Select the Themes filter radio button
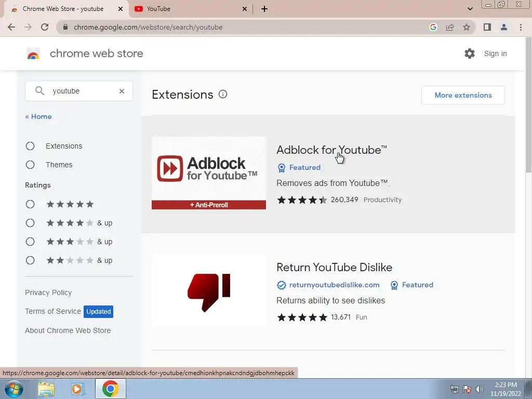This screenshot has height=399, width=532. (x=30, y=165)
